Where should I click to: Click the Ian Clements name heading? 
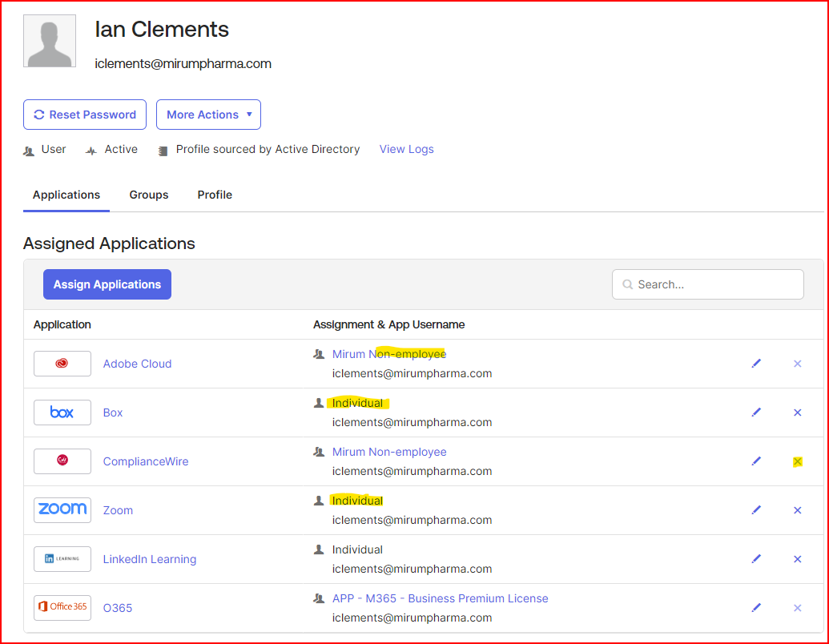(x=162, y=29)
